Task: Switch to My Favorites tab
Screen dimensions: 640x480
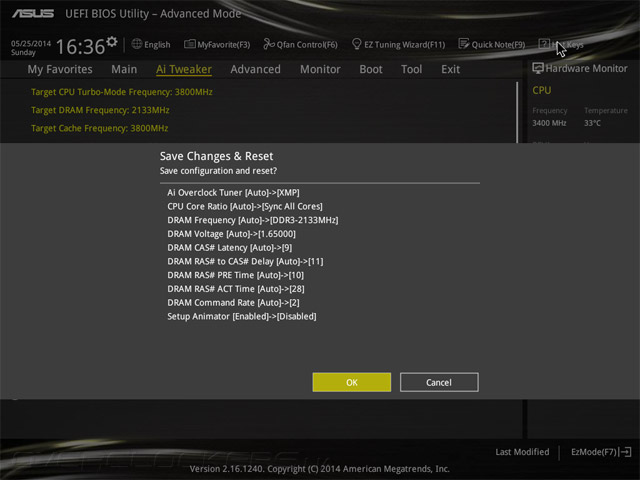Action: (x=60, y=69)
